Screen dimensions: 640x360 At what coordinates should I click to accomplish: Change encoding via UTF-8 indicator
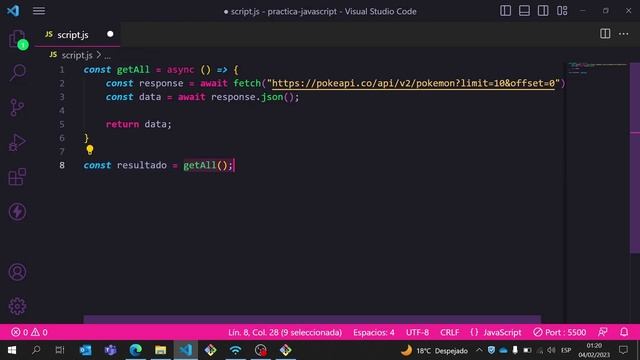tap(417, 332)
